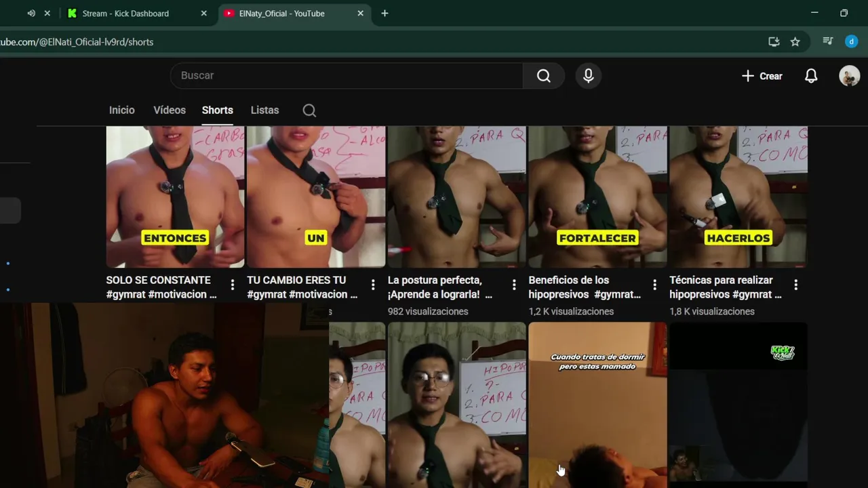Open the Inicio channel tab
Screen dimensions: 868x488
click(122, 110)
